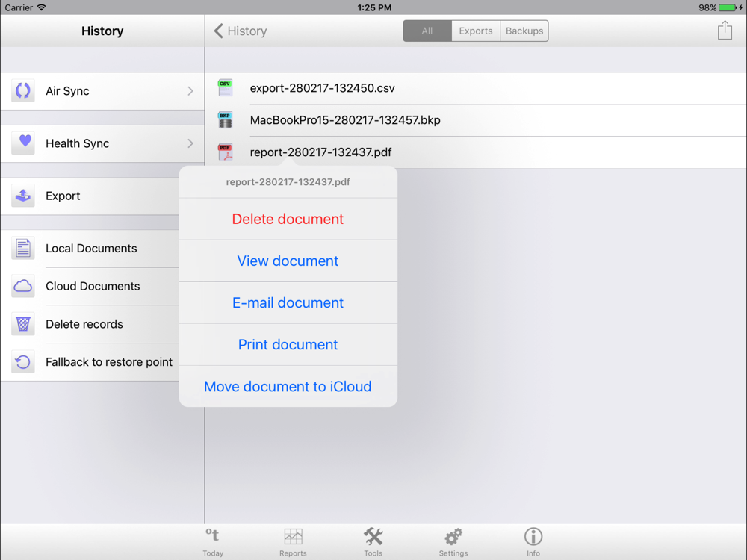The width and height of the screenshot is (747, 560).
Task: Choose Delete document
Action: (288, 219)
